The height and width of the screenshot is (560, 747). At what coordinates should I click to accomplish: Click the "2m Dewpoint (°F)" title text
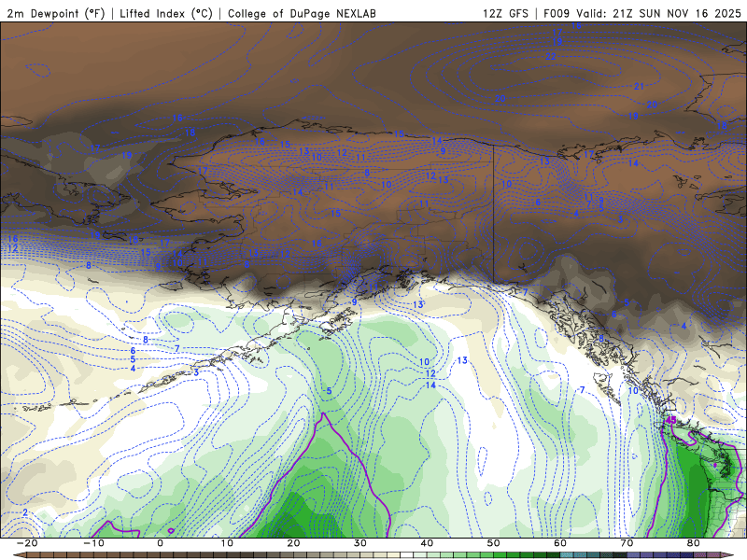point(56,13)
